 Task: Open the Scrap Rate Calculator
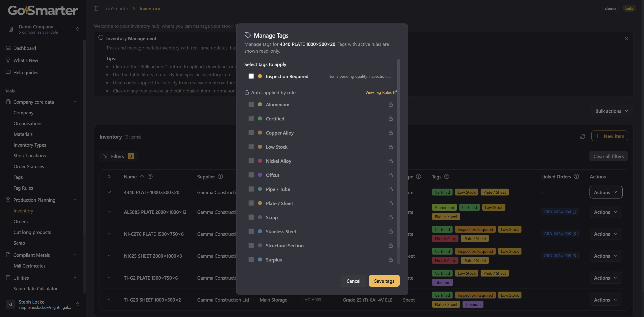tap(36, 289)
